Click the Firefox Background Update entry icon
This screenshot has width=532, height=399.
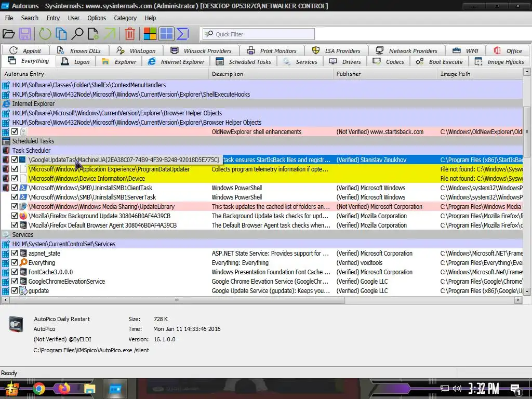tap(23, 216)
